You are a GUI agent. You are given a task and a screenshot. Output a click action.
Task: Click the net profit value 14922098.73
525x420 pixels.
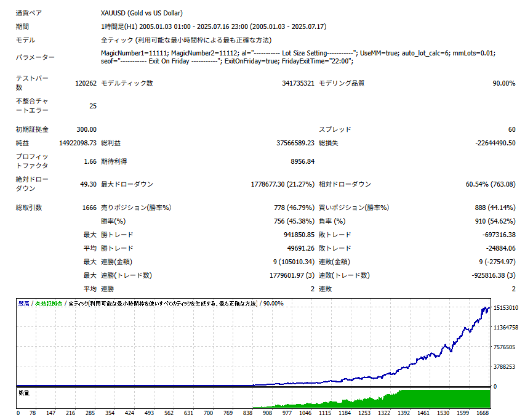point(78,143)
